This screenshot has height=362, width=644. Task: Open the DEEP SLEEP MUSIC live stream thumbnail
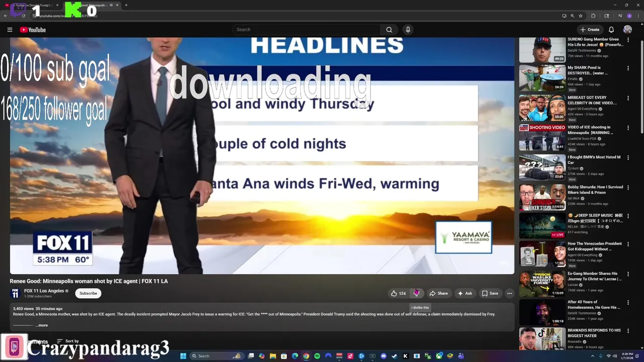(x=542, y=226)
